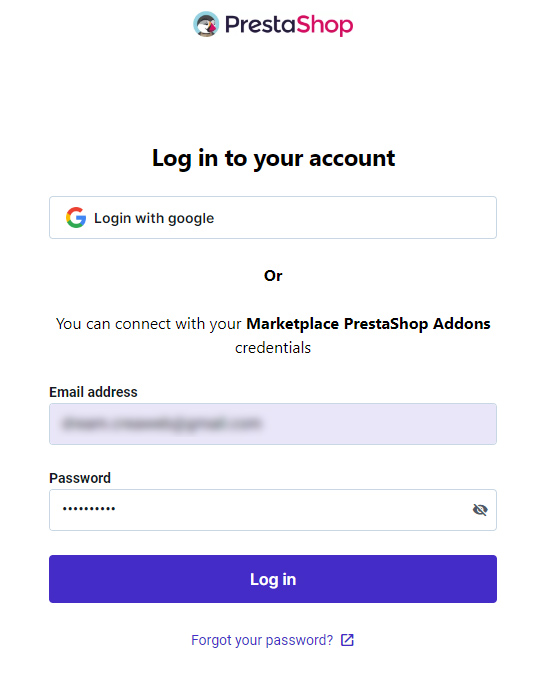Screen dimensions: 550x674
Task: Focus the Password input field
Action: click(x=273, y=510)
